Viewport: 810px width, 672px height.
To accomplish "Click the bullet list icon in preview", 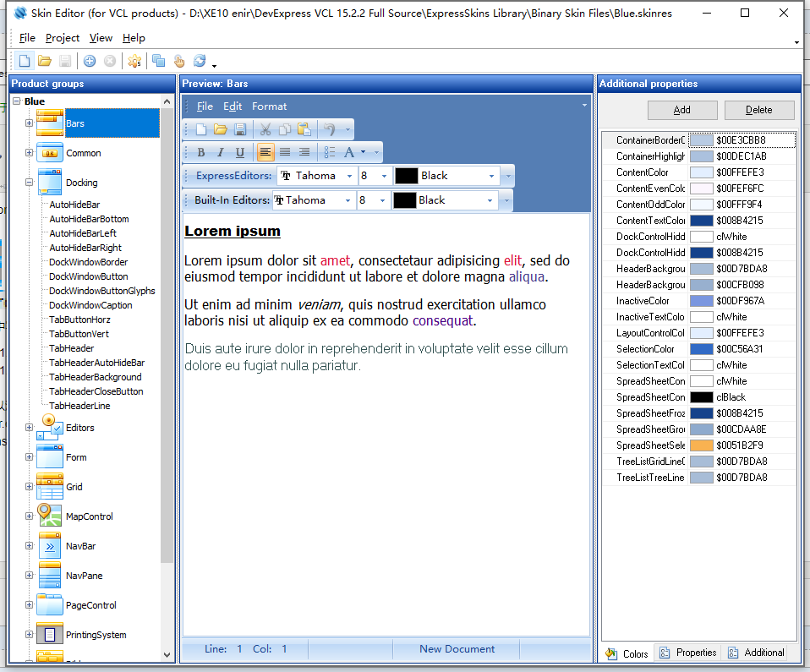I will point(330,152).
